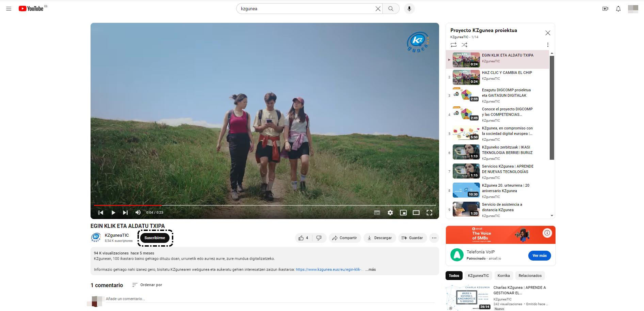Toggle playlist shuffle
Screen dimensions: 644x311
point(464,45)
